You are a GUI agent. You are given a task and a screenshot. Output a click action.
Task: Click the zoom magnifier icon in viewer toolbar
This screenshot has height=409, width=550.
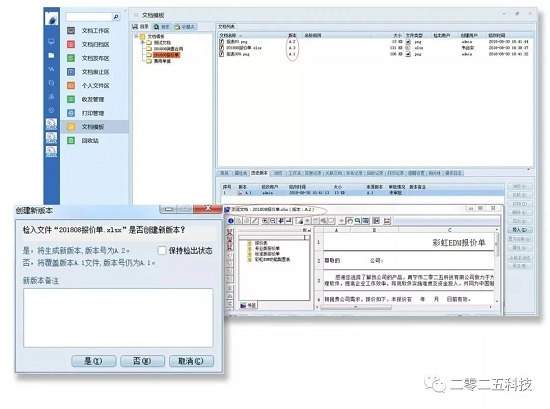coord(357,221)
